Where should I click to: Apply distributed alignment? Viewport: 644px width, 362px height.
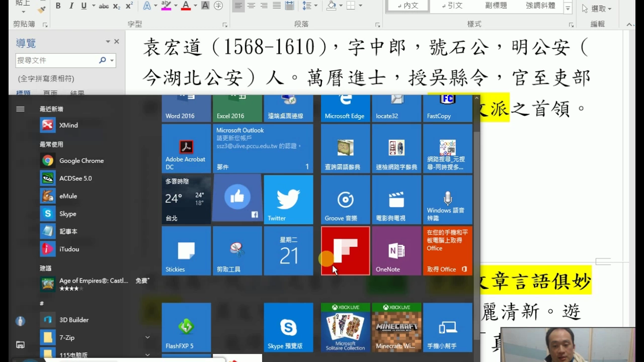[x=289, y=6]
